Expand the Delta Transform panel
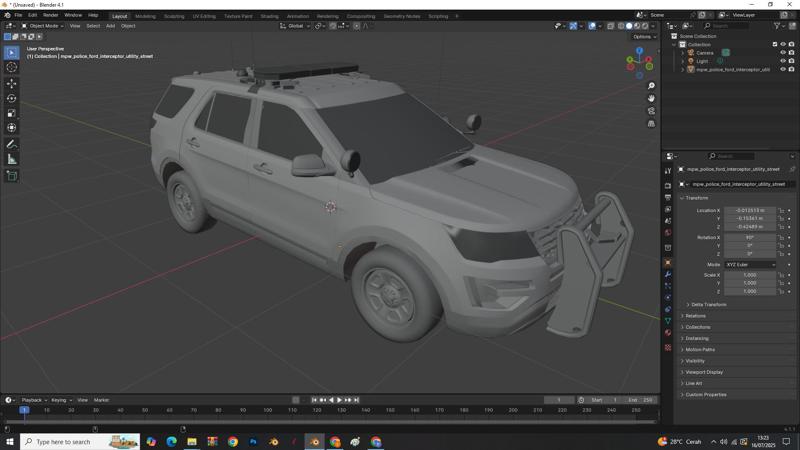Image resolution: width=800 pixels, height=450 pixels. 709,305
